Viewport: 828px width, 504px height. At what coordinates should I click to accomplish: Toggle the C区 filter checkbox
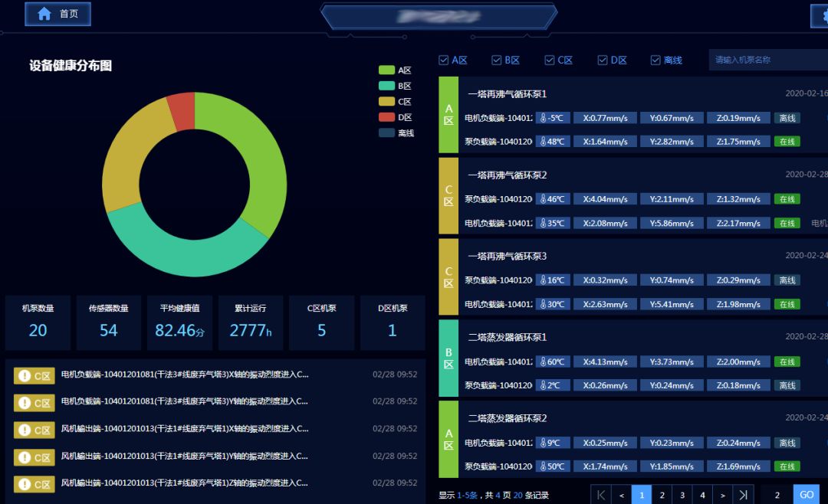(x=550, y=61)
